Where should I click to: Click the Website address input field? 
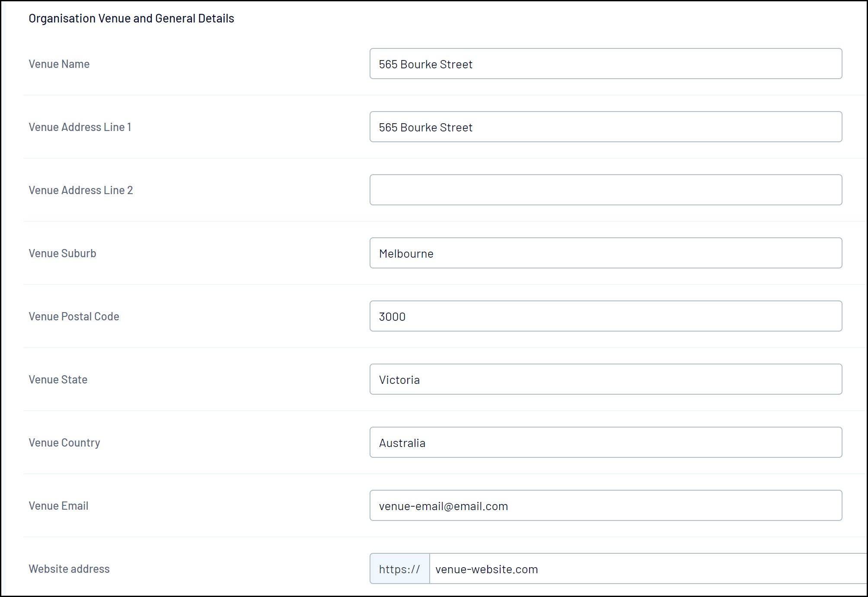click(648, 569)
